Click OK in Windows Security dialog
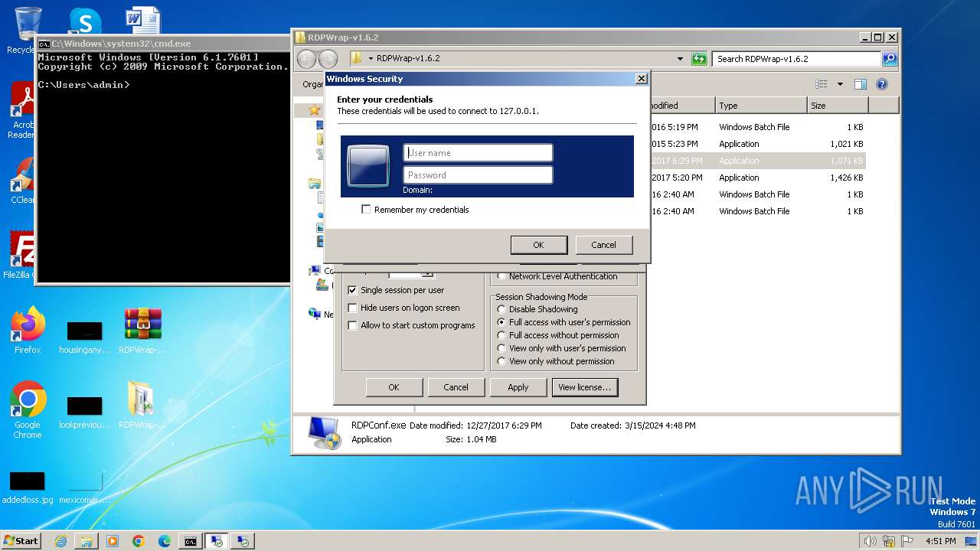Viewport: 980px width, 551px height. click(x=538, y=245)
